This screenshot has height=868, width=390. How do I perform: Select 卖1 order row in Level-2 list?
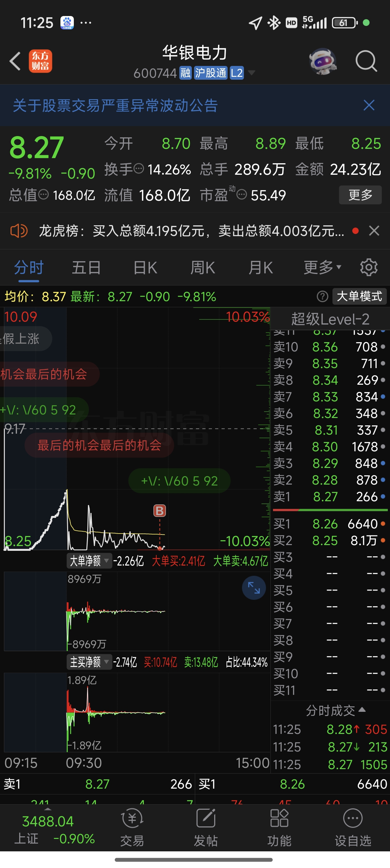[x=330, y=496]
